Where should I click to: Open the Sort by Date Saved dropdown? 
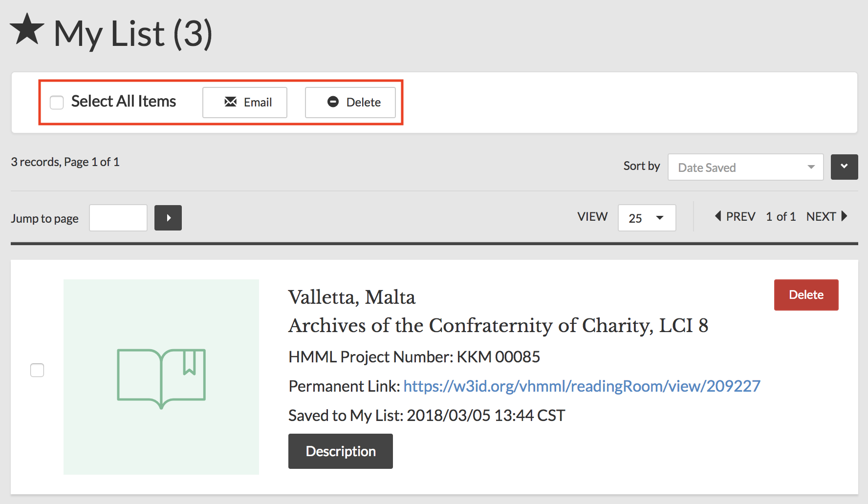pyautogui.click(x=745, y=168)
